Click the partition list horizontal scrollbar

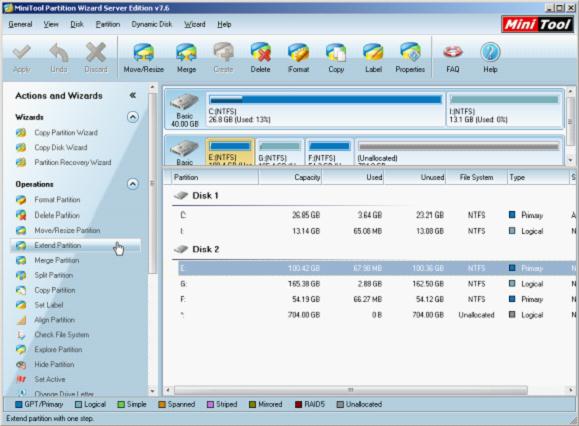coord(351,390)
